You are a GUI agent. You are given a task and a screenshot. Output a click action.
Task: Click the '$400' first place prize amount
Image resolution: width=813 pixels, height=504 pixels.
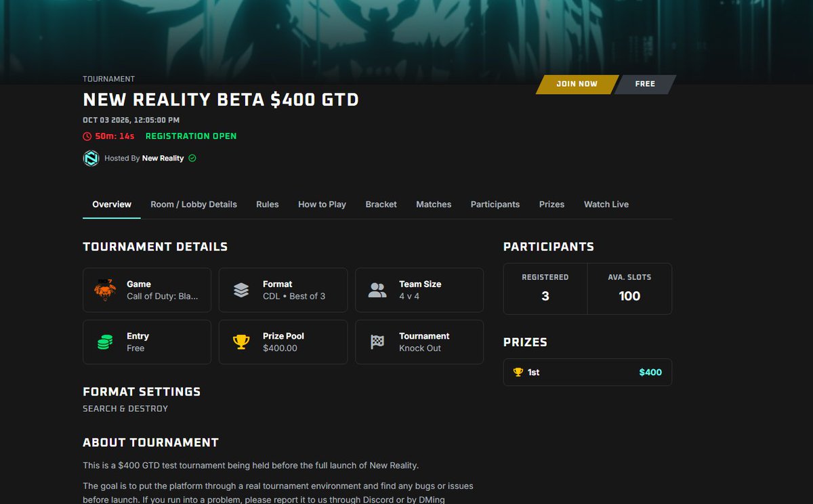click(650, 372)
